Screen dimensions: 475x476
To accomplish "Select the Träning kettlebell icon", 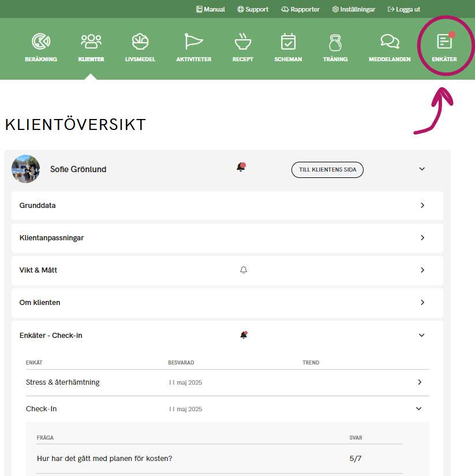I will 335,42.
